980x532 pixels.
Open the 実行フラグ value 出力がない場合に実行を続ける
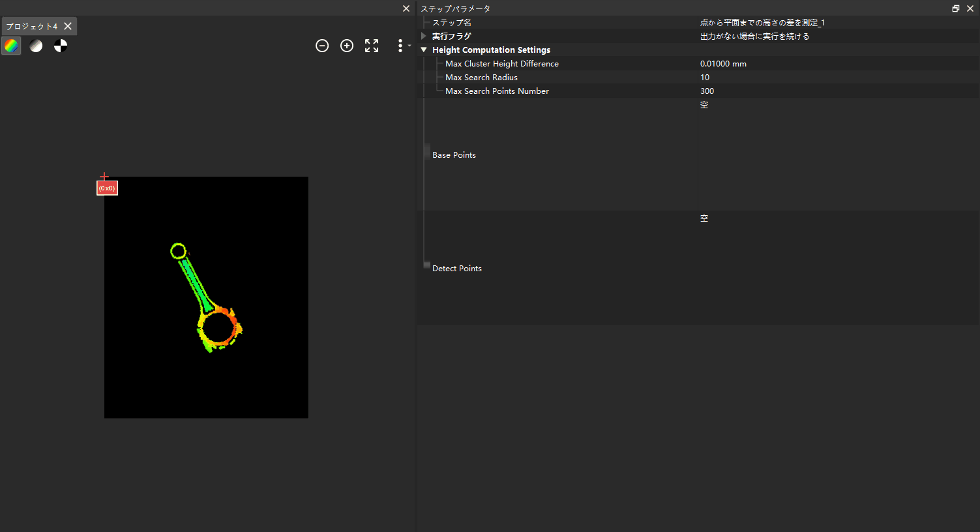tap(838, 37)
